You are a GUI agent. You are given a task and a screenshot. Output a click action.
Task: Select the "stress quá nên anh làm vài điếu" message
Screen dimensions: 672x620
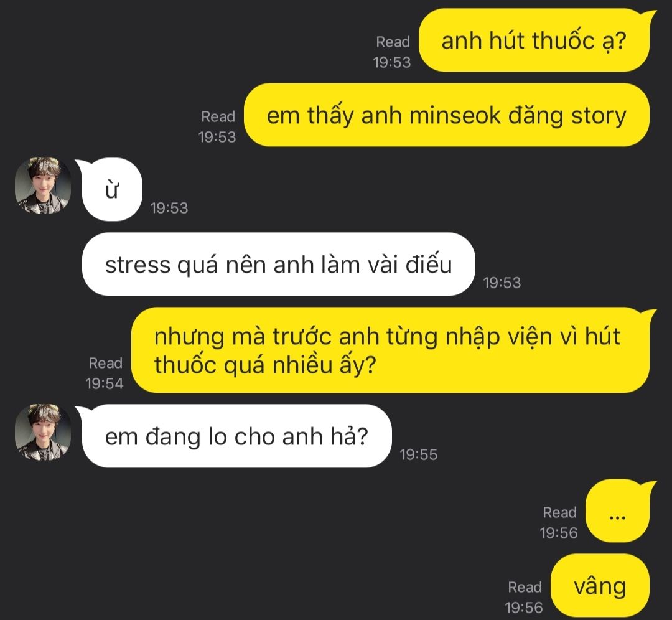click(x=279, y=264)
